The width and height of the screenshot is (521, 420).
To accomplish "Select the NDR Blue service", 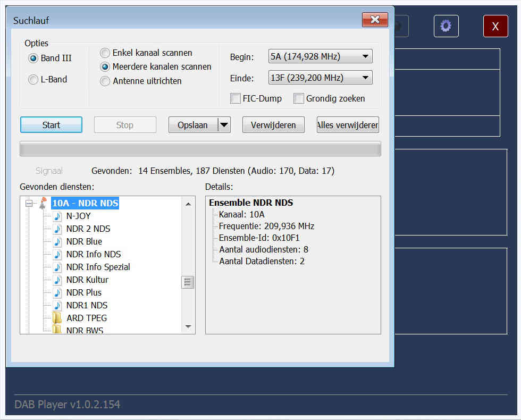I will (84, 241).
